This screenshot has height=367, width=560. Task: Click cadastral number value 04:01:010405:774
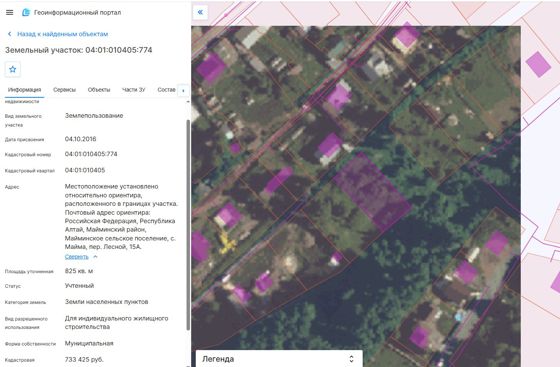coord(91,154)
